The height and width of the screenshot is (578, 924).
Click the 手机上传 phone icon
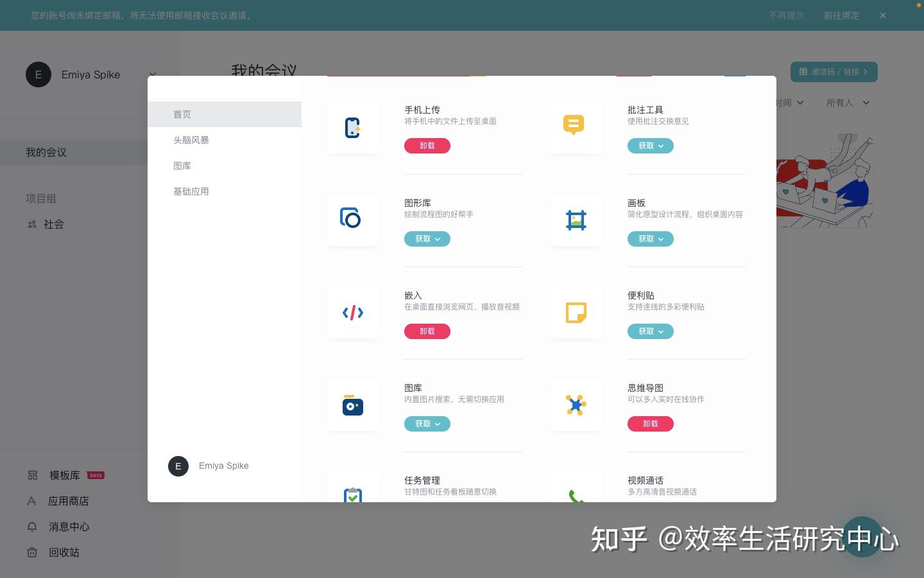click(352, 127)
